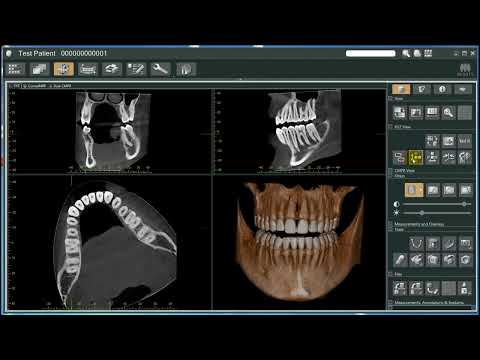
Task: Click the second icon in File section
Action: click(416, 288)
